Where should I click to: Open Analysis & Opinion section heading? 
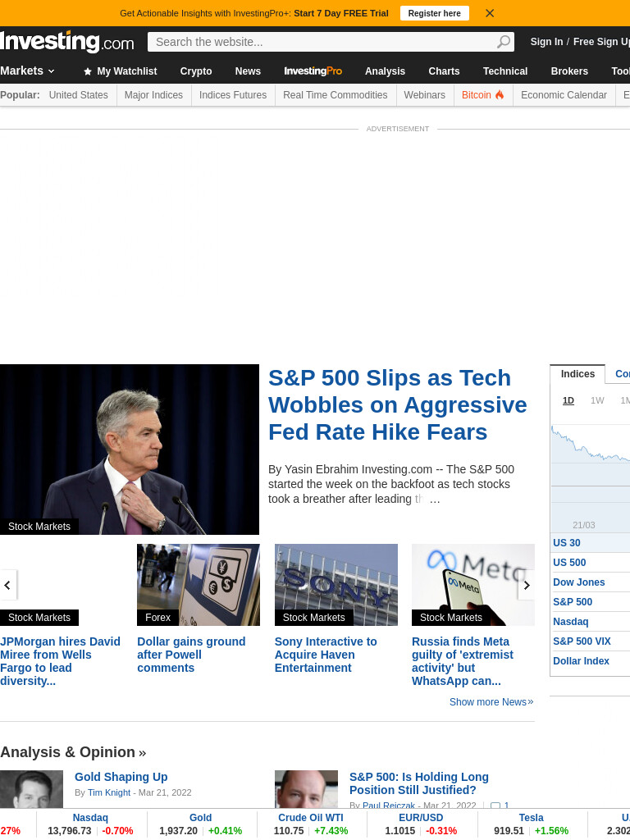click(x=73, y=752)
